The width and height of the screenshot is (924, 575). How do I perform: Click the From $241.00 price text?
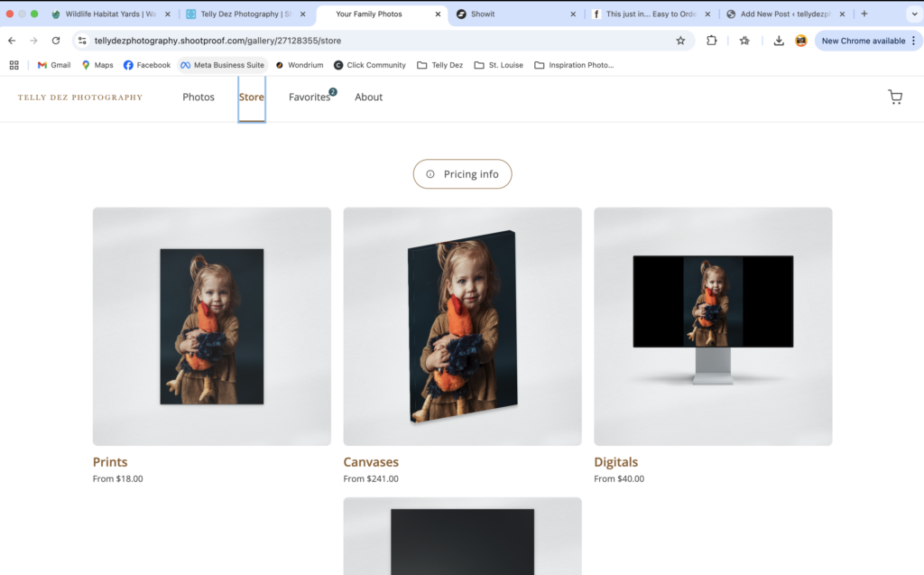pyautogui.click(x=371, y=479)
